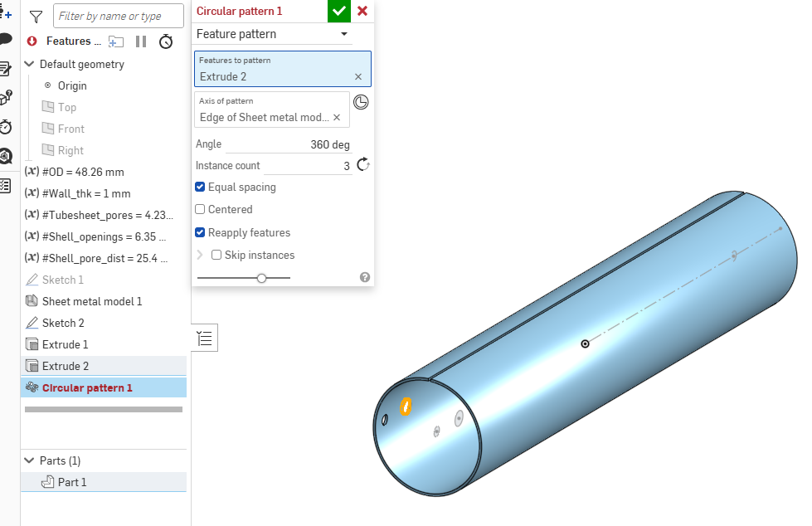Click the final preview slider handle
The width and height of the screenshot is (812, 526).
point(261,278)
